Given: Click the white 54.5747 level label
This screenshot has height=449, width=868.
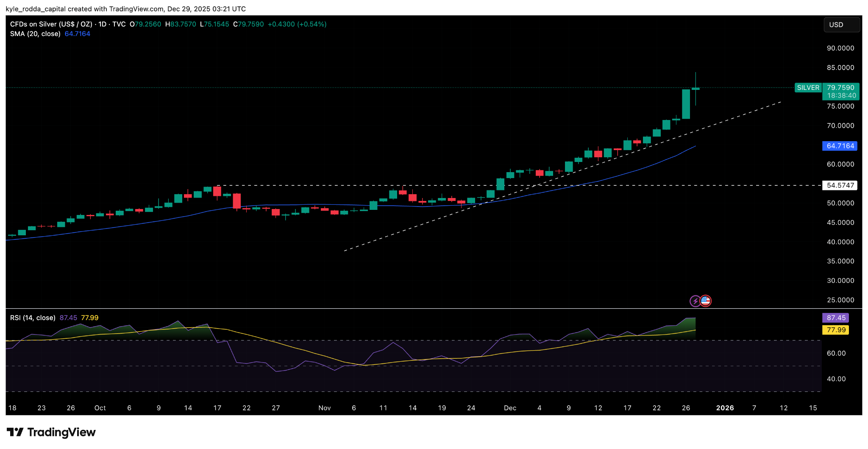Looking at the screenshot, I should coord(840,185).
